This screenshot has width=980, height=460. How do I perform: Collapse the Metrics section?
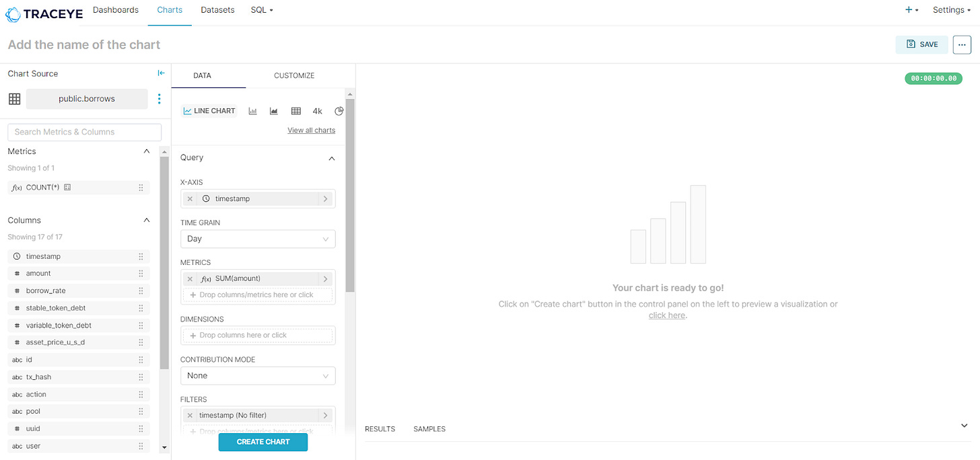(x=147, y=151)
